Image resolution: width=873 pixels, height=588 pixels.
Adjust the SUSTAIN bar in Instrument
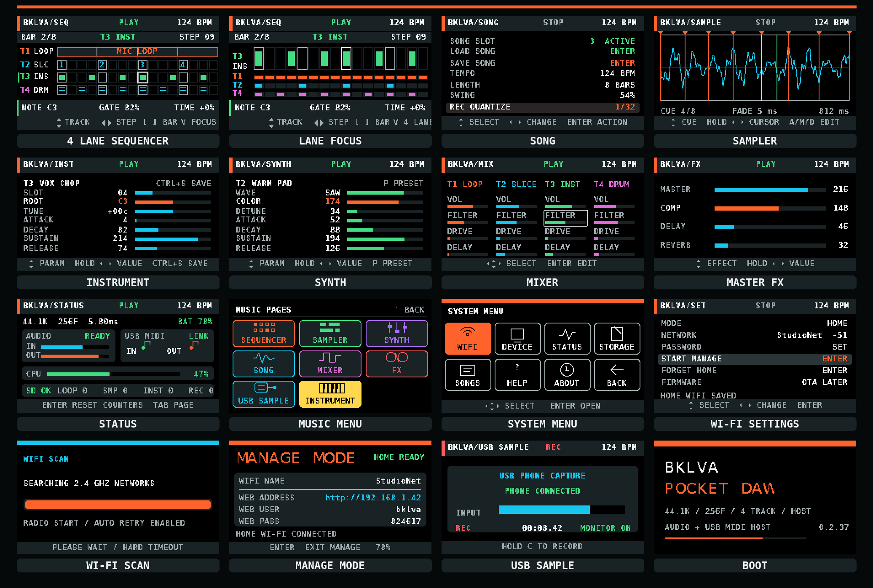(x=173, y=239)
